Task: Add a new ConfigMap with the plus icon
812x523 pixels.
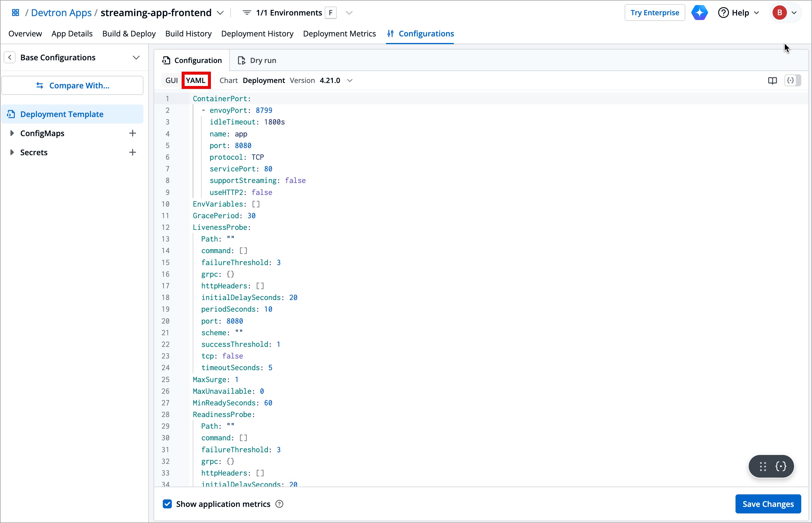Action: pyautogui.click(x=133, y=133)
